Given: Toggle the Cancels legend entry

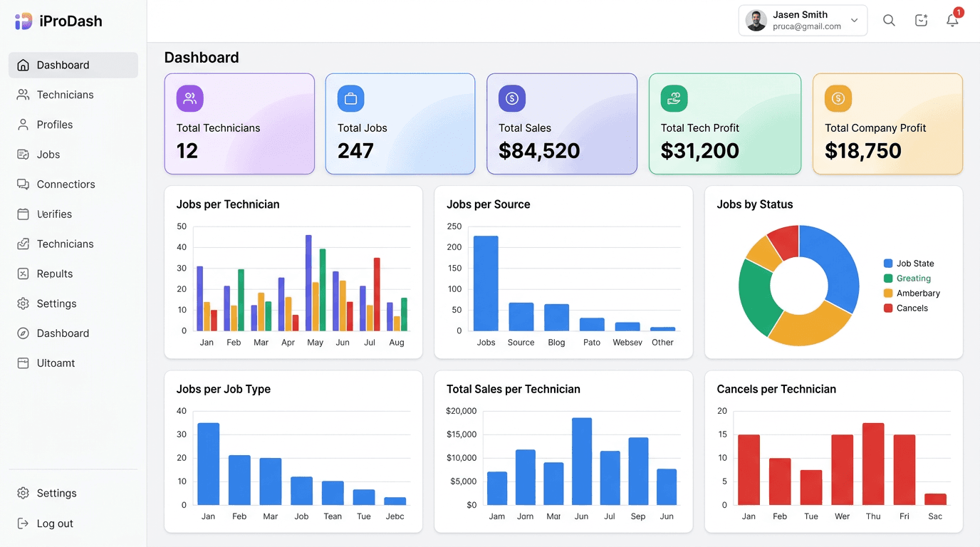Looking at the screenshot, I should (x=911, y=308).
